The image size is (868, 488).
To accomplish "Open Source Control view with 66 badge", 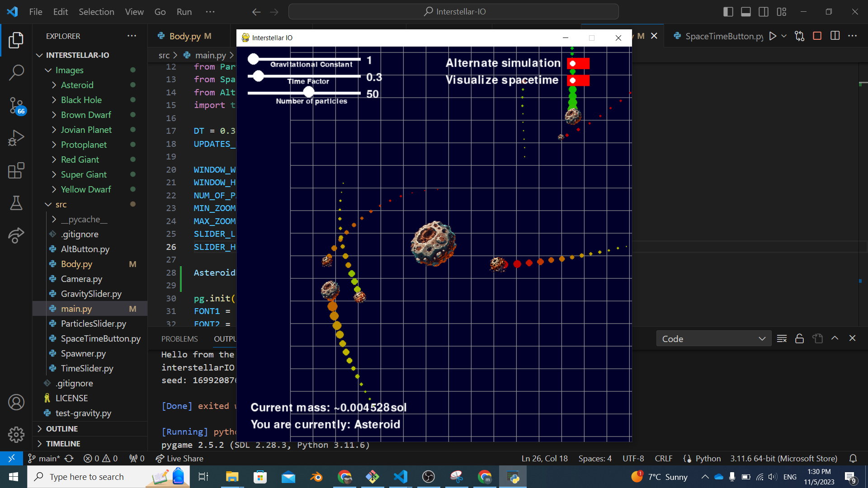I will click(x=16, y=105).
